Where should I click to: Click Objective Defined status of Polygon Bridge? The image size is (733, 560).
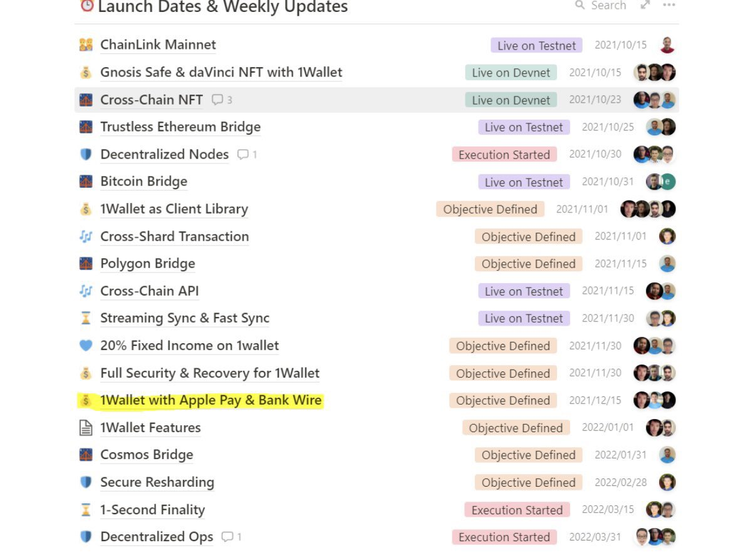click(528, 264)
